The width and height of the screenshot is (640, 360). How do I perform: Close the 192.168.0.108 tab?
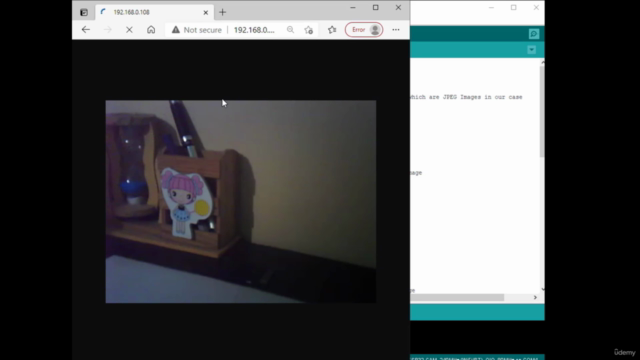tap(205, 13)
